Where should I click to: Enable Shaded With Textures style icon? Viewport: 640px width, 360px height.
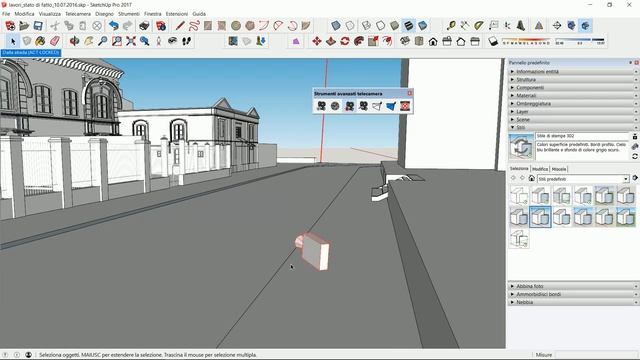pyautogui.click(x=409, y=26)
